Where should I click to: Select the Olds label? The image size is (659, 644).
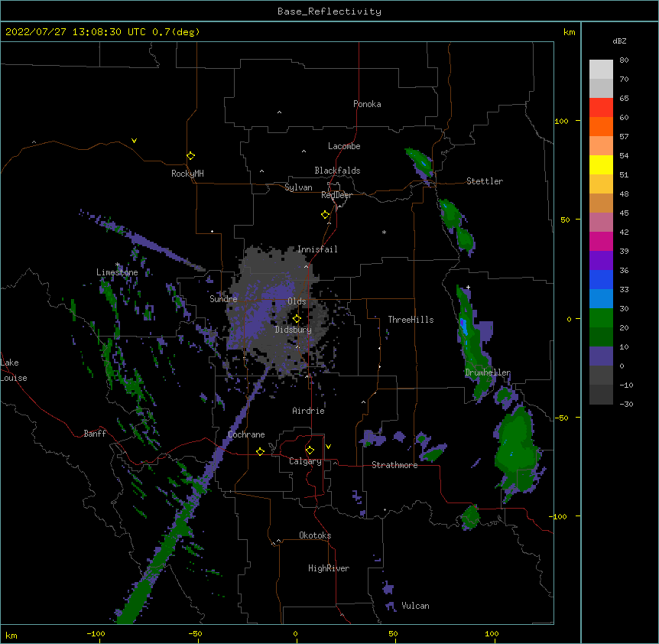click(x=297, y=301)
